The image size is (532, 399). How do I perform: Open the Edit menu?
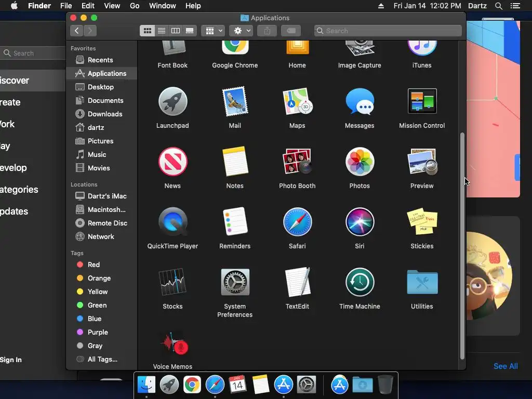88,6
